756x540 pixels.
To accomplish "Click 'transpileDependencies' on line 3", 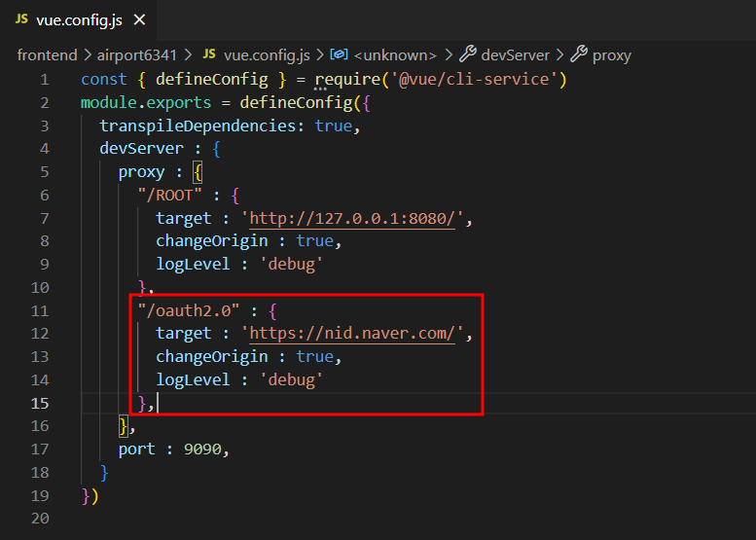I will pyautogui.click(x=198, y=126).
